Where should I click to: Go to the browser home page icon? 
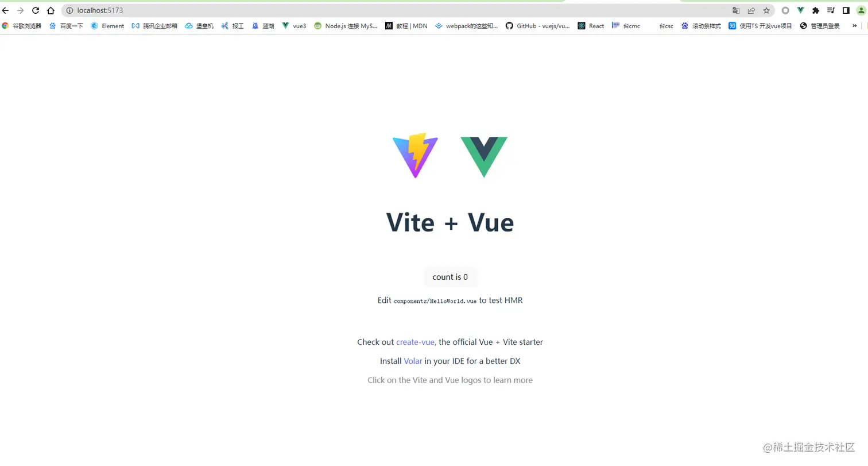coord(51,10)
